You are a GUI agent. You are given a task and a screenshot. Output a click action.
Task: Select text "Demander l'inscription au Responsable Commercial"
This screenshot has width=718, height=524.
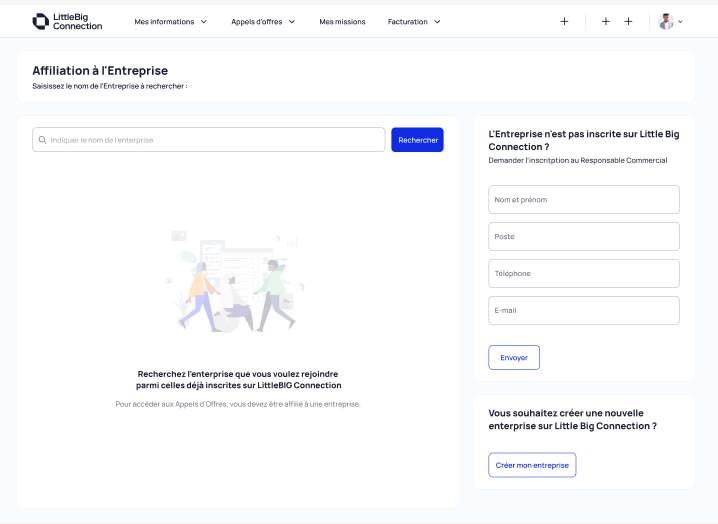tap(577, 160)
